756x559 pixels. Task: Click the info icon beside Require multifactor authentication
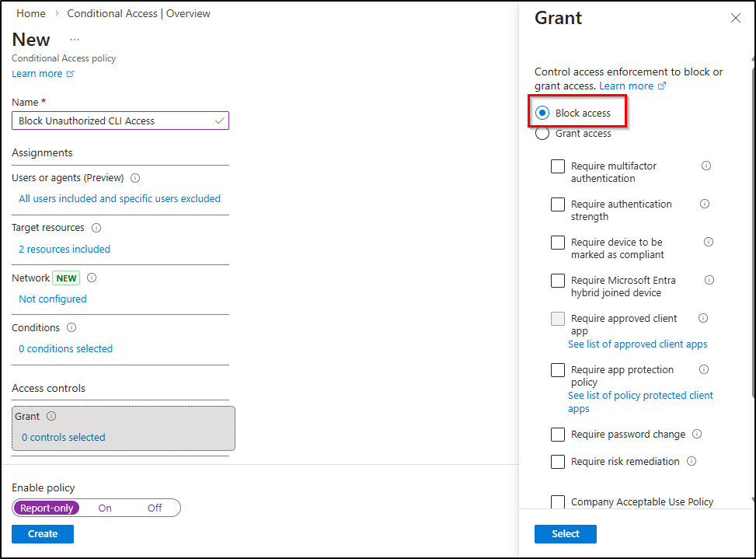[x=705, y=165]
